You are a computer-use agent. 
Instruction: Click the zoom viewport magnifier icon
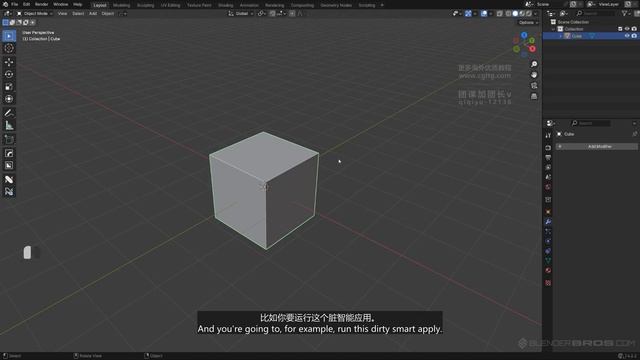tap(534, 64)
